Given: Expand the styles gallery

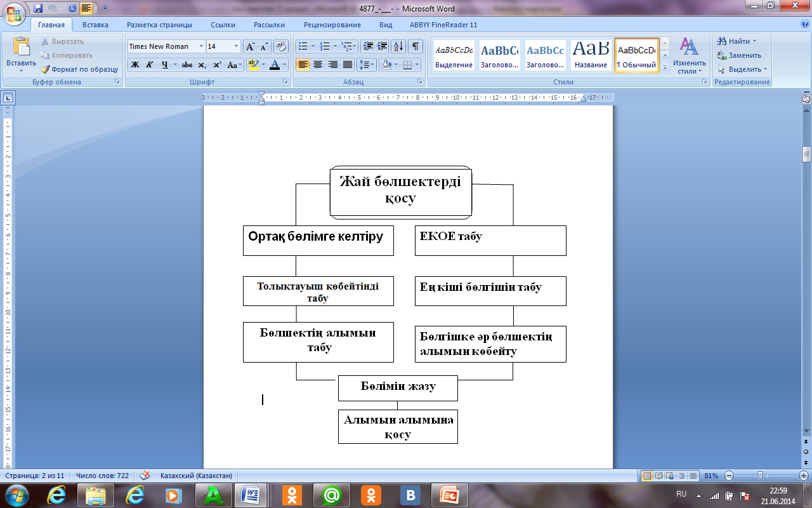Looking at the screenshot, I should pos(665,67).
